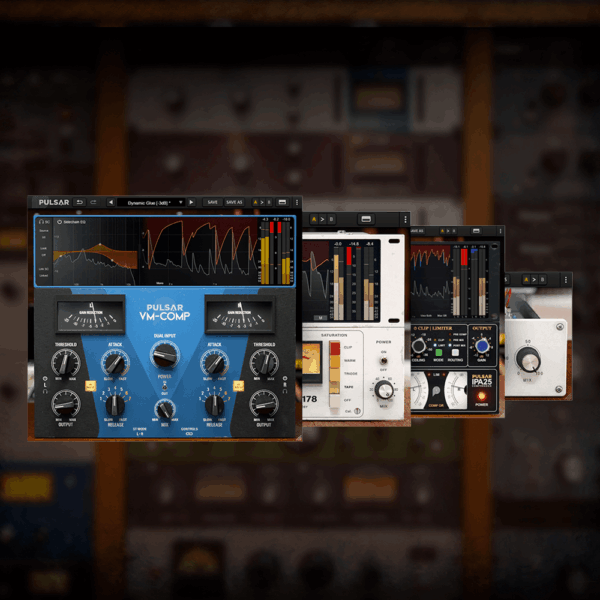Flip the VM-Comp Power toggle switch
This screenshot has width=600, height=600.
click(x=165, y=386)
